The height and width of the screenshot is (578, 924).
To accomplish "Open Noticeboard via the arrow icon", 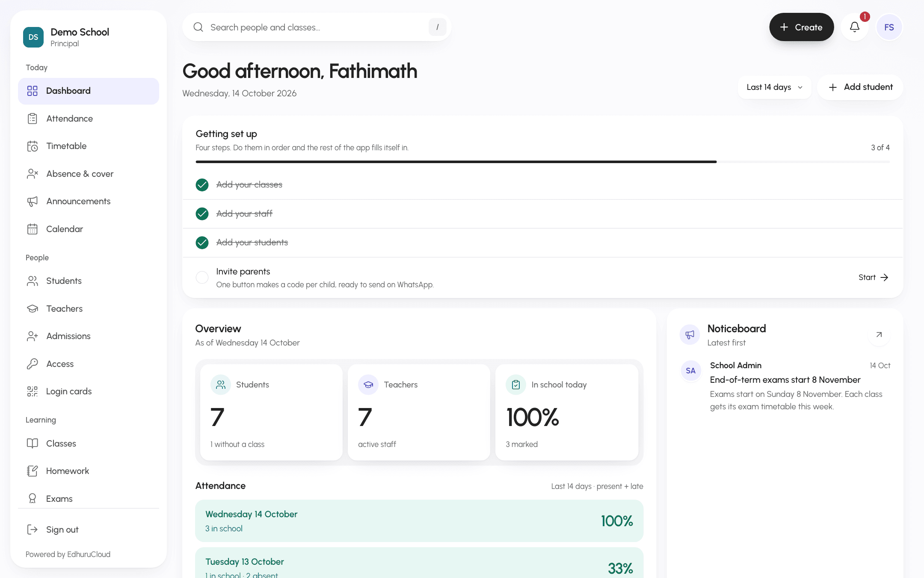I will 879,335.
